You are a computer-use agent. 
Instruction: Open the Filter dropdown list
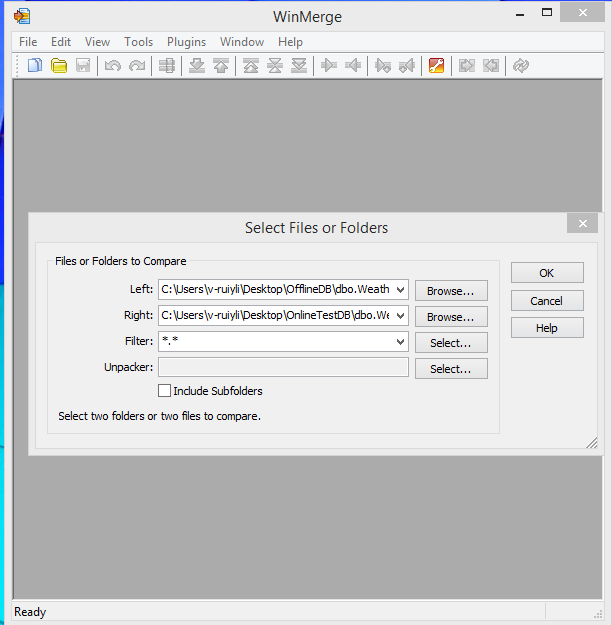tap(401, 342)
